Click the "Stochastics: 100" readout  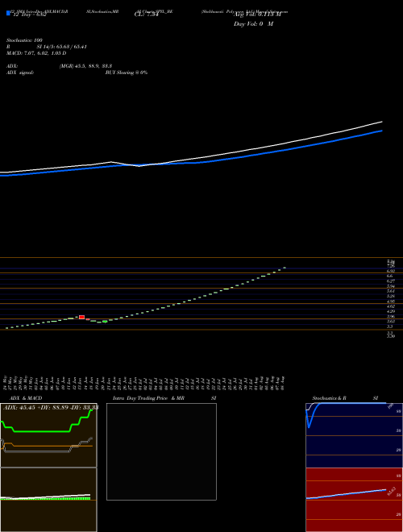pos(24,40)
